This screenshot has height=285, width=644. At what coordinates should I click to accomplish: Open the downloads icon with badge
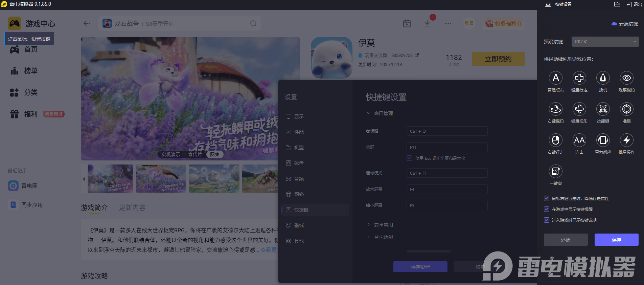point(427,23)
